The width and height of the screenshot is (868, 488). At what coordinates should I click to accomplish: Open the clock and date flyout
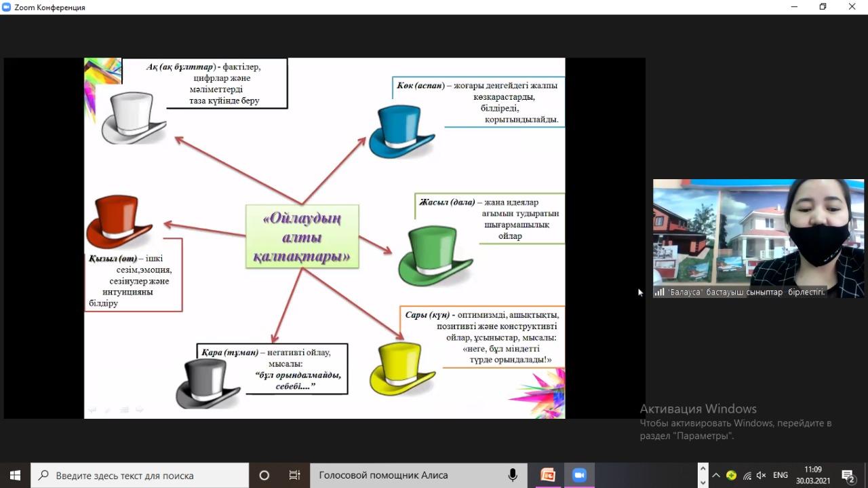(x=812, y=475)
